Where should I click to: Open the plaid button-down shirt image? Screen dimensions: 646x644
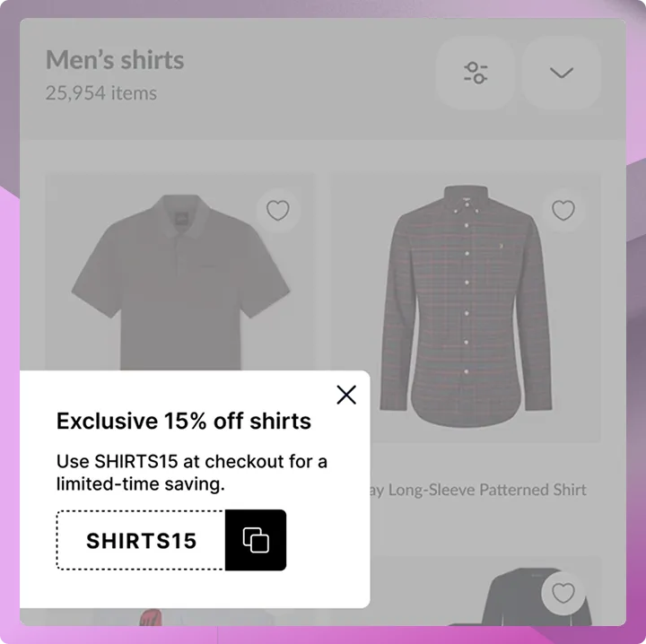pyautogui.click(x=466, y=308)
